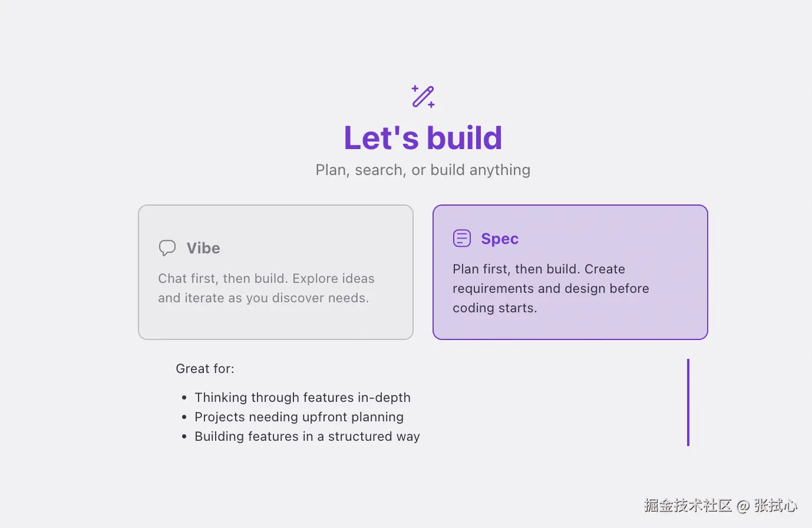812x528 pixels.
Task: Click "Projects needing upfront planning" bullet
Action: click(x=299, y=417)
